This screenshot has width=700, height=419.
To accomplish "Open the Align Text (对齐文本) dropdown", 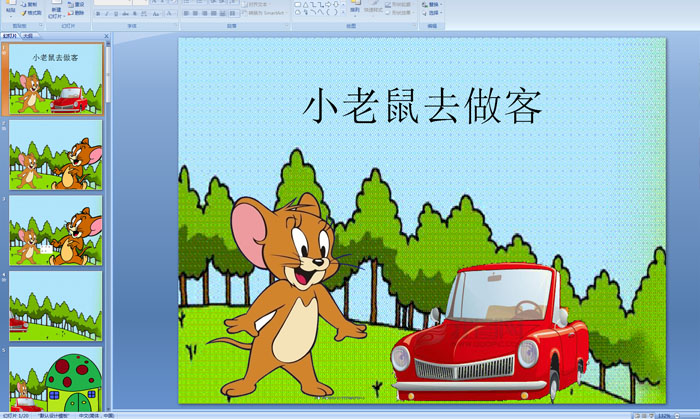I will pos(258,4).
